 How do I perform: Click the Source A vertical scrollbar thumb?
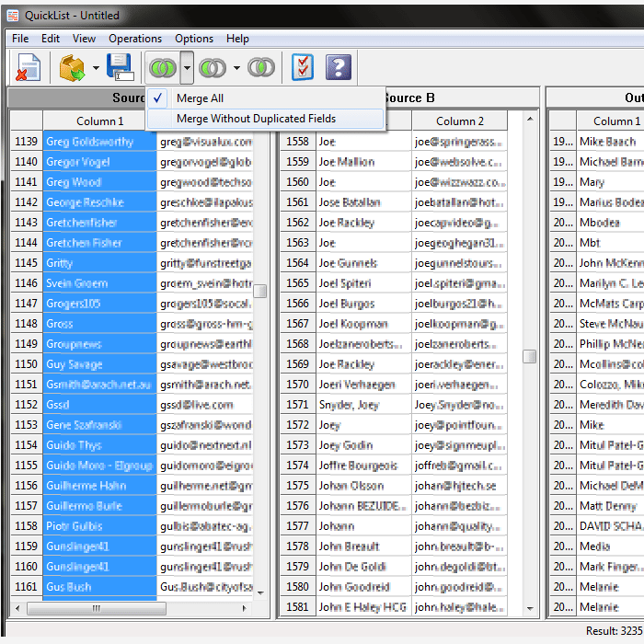260,292
